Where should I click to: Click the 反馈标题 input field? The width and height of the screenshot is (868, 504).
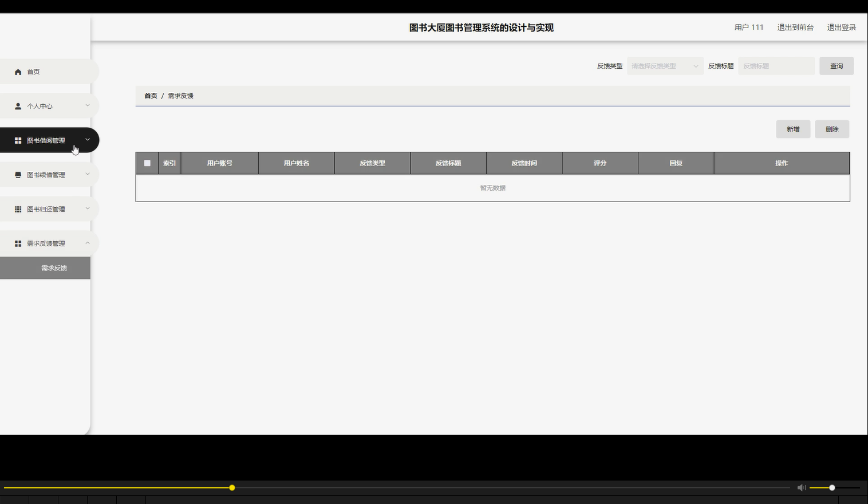[776, 65]
